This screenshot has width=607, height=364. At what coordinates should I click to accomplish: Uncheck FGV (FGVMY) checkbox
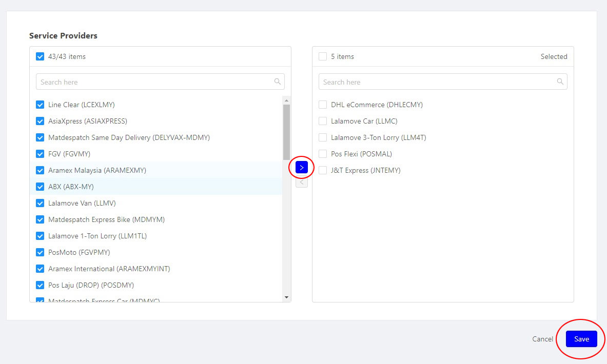coord(40,154)
